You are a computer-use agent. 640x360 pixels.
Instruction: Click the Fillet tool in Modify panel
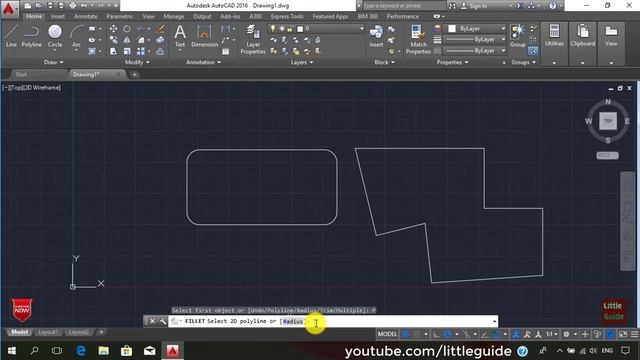click(x=140, y=40)
